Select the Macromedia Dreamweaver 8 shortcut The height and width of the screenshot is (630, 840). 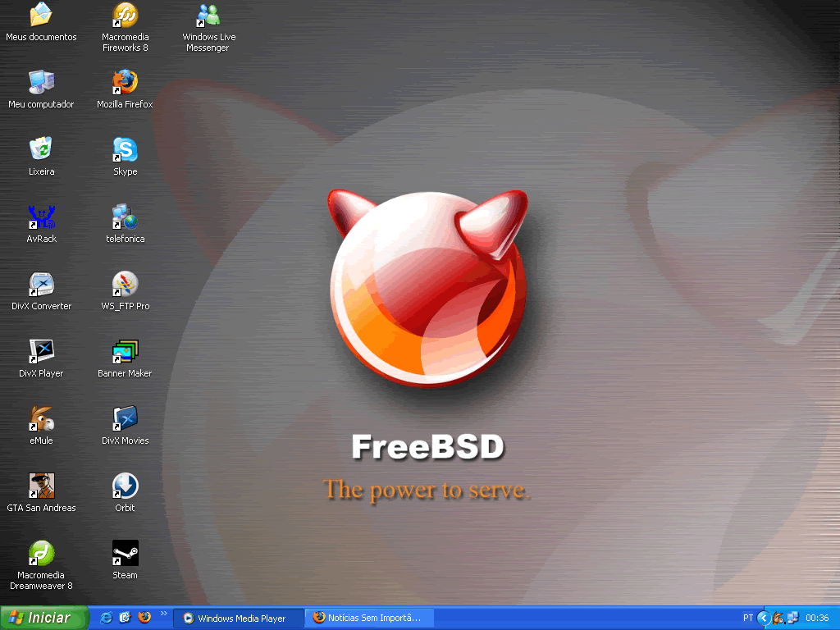coord(41,553)
